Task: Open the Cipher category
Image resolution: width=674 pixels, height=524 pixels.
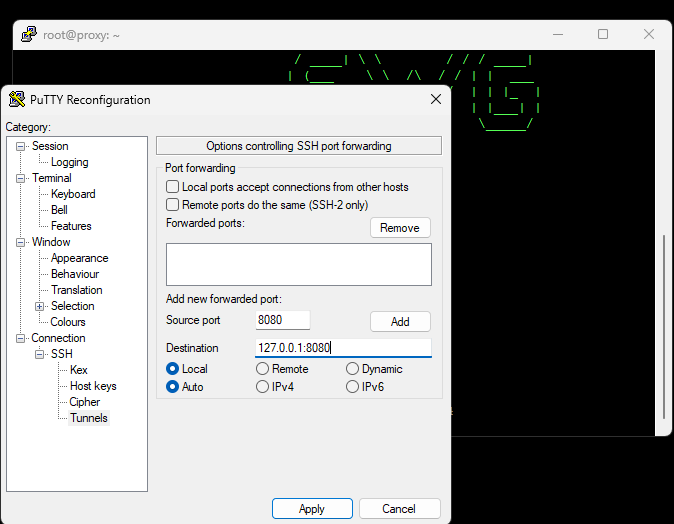Action: pyautogui.click(x=84, y=402)
